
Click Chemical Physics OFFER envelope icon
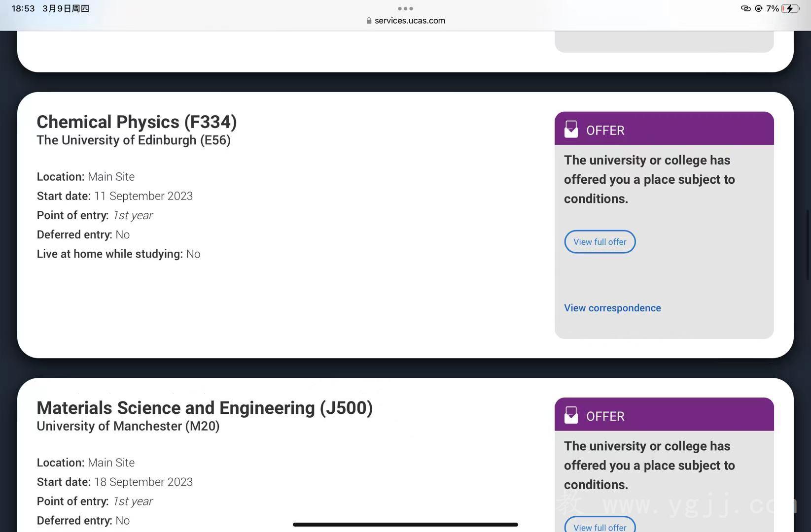click(571, 130)
